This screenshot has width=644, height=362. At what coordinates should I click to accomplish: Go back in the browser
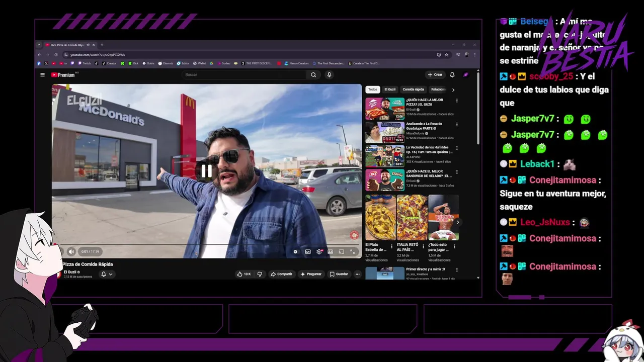[x=39, y=55]
